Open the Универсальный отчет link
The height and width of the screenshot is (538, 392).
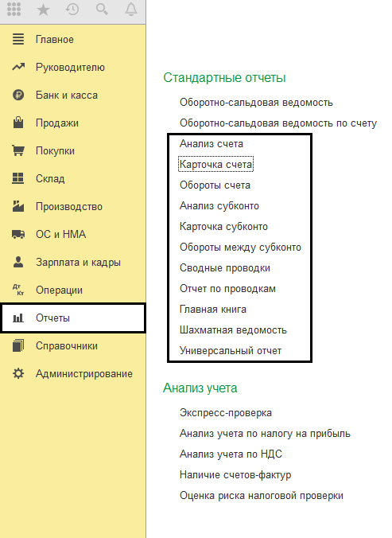point(231,351)
